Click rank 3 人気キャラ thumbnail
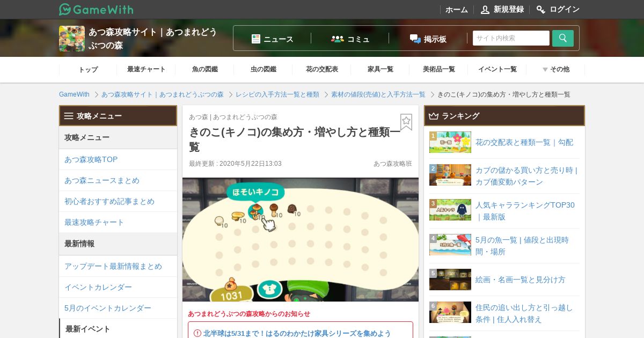 450,210
